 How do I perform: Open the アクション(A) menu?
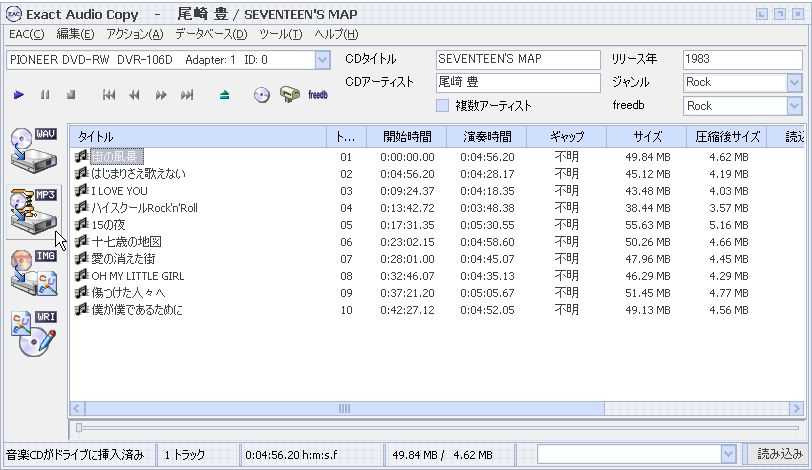pyautogui.click(x=135, y=34)
